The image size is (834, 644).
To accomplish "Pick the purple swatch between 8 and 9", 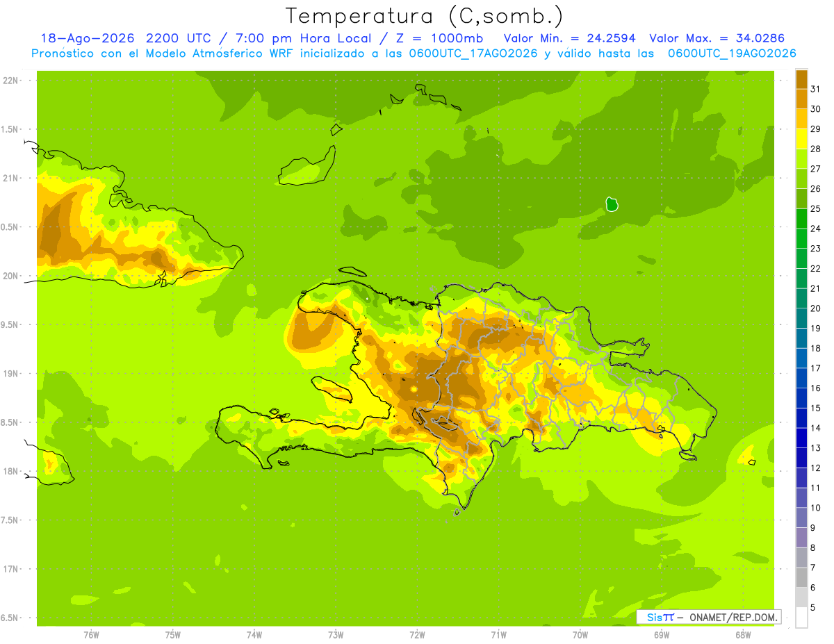I will pos(801,538).
